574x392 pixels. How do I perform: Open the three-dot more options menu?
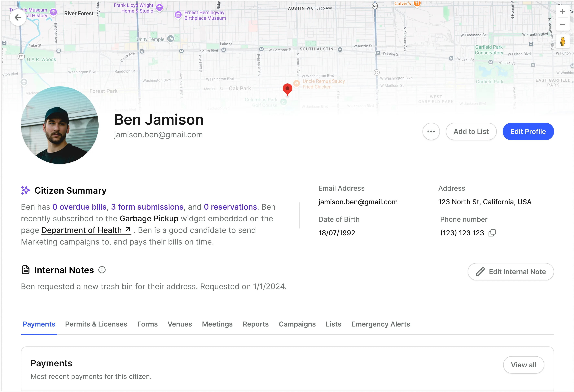[431, 131]
